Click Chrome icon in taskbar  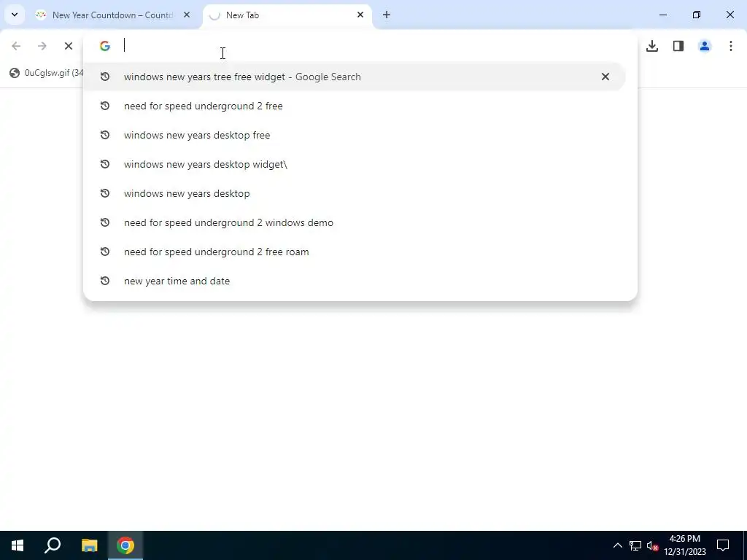[125, 545]
